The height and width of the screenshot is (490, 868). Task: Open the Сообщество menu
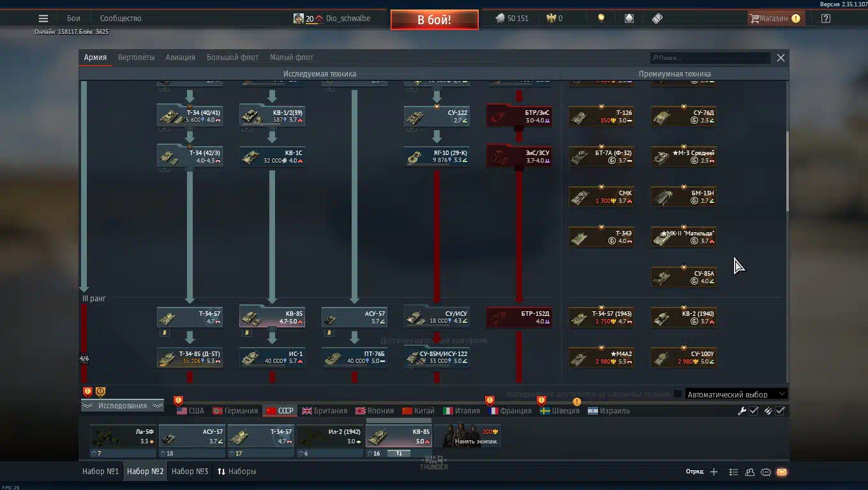tap(121, 19)
